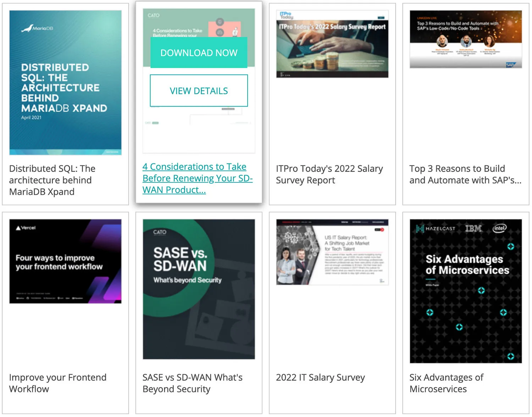Click the MariaDB logo on the cover

pyautogui.click(x=37, y=28)
